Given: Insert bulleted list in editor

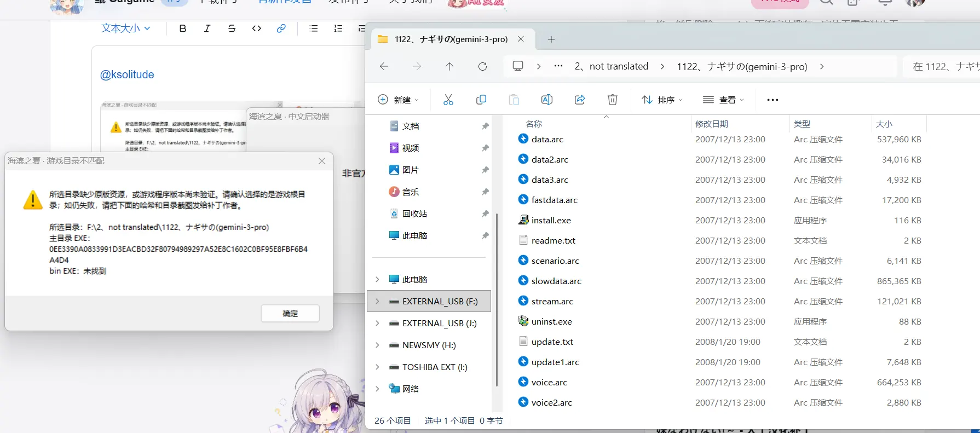Looking at the screenshot, I should point(313,28).
